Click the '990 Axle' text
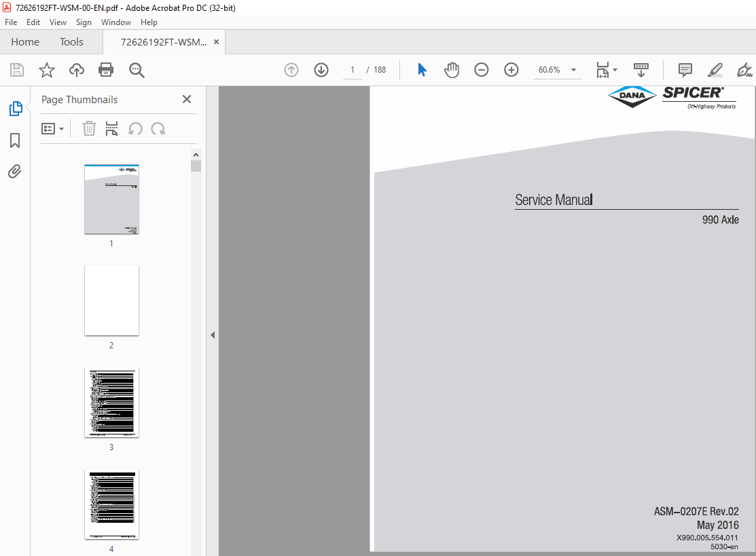The image size is (756, 556). pyautogui.click(x=720, y=220)
